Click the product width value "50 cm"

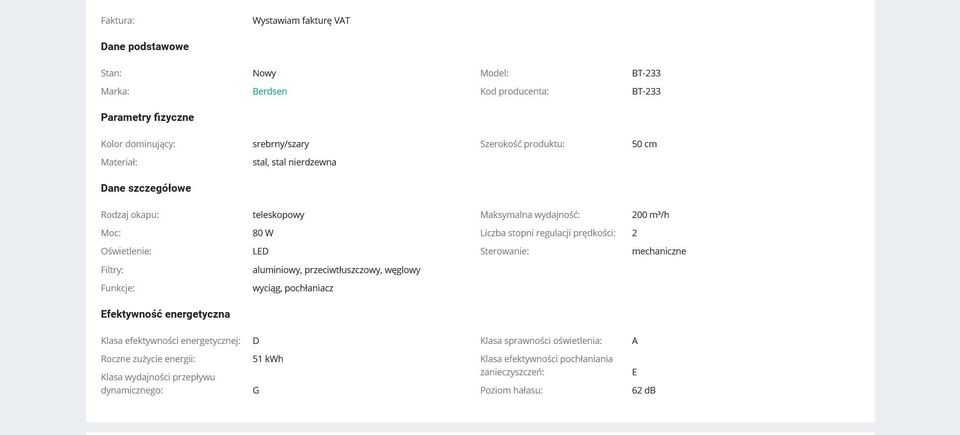coord(644,144)
